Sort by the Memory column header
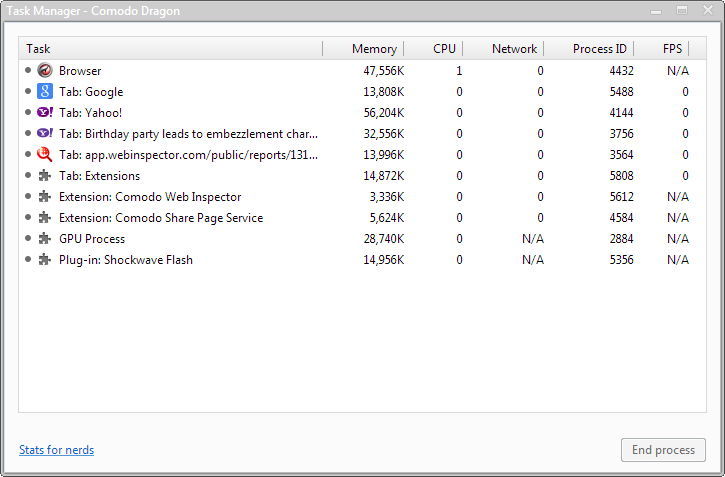 pos(363,49)
